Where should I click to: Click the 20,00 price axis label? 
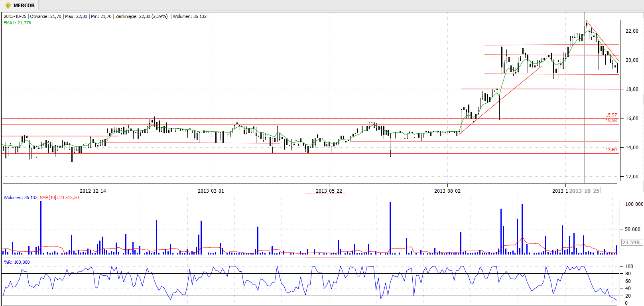pyautogui.click(x=632, y=60)
